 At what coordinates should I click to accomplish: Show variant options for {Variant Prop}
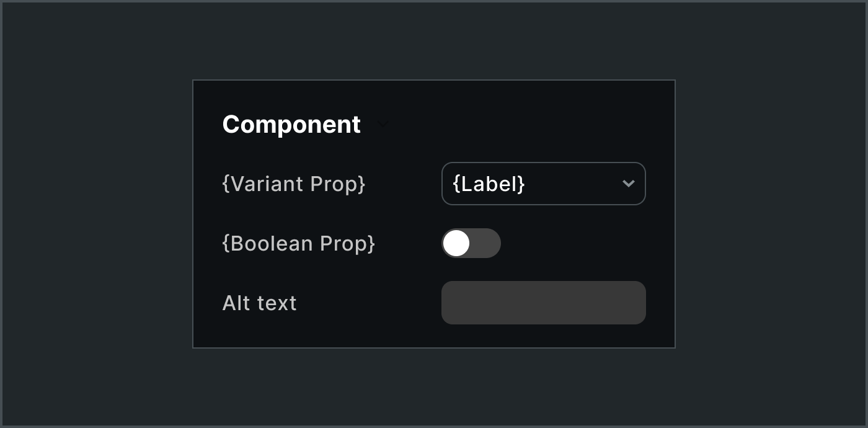click(543, 184)
